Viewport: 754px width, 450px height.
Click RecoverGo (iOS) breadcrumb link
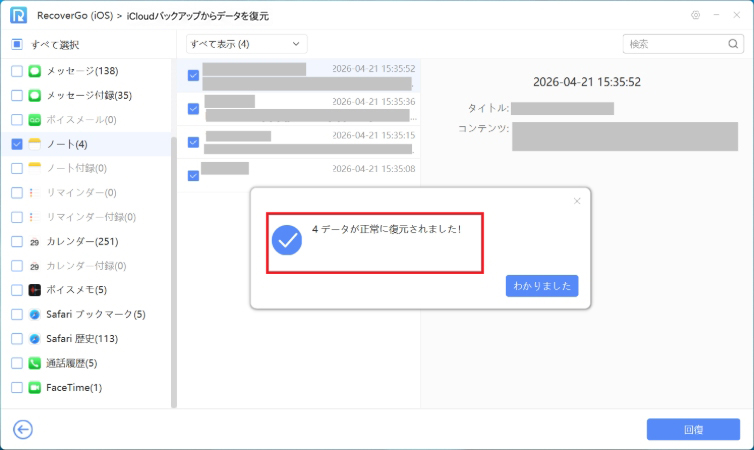tap(75, 16)
